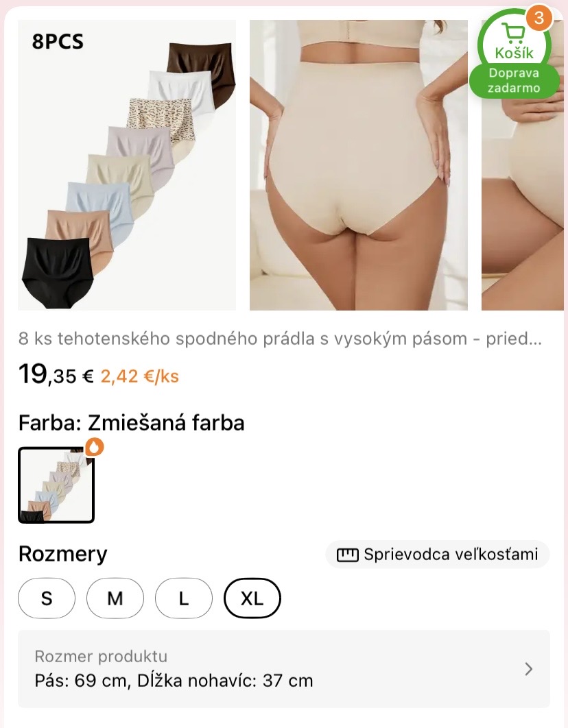
Task: Tap the 2,42 €/ks unit price
Action: coord(139,376)
